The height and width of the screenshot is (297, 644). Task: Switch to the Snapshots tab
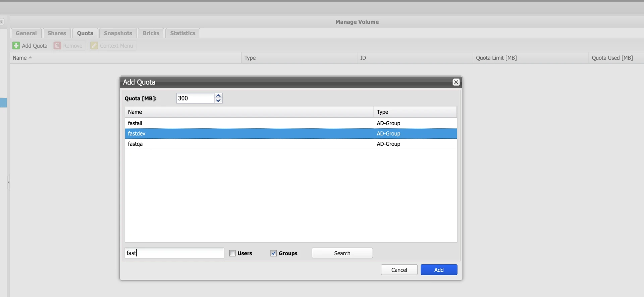(x=118, y=33)
